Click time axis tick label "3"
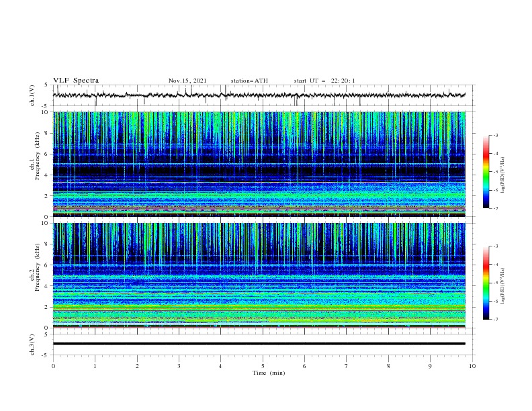532x411 pixels. pyautogui.click(x=179, y=366)
